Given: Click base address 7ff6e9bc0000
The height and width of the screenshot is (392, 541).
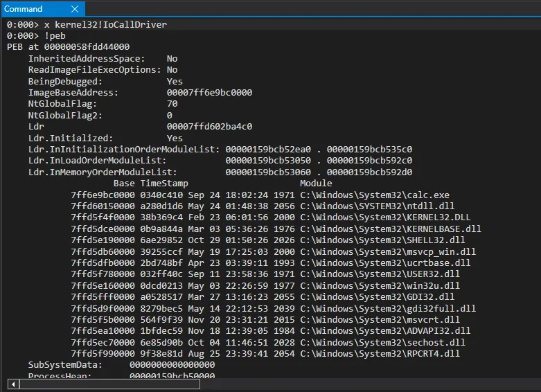Looking at the screenshot, I should tap(103, 195).
